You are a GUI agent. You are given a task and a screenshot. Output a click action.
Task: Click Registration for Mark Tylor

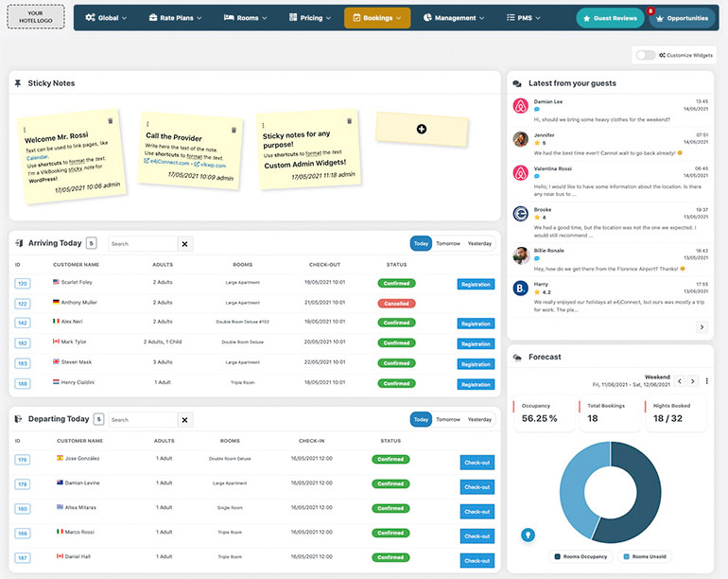click(476, 343)
